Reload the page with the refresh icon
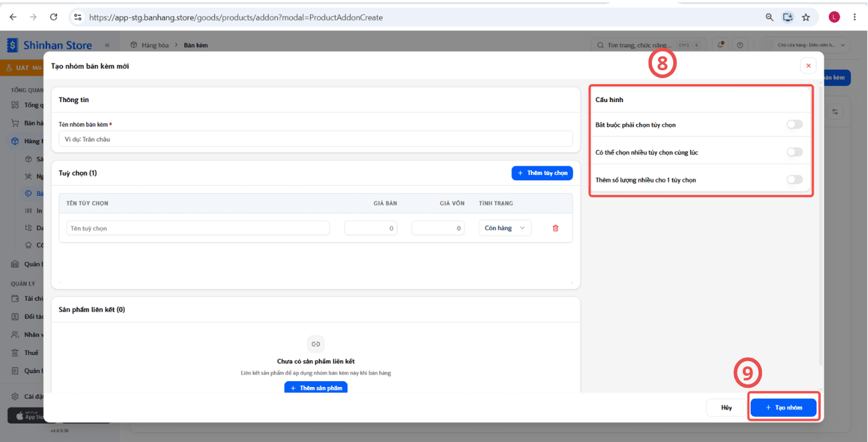The width and height of the screenshot is (868, 442). click(x=54, y=17)
